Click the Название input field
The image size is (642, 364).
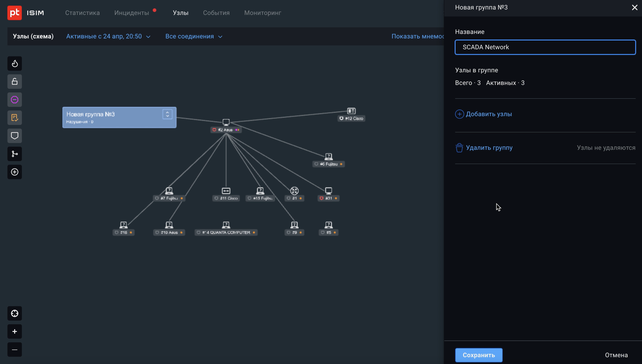pyautogui.click(x=545, y=47)
